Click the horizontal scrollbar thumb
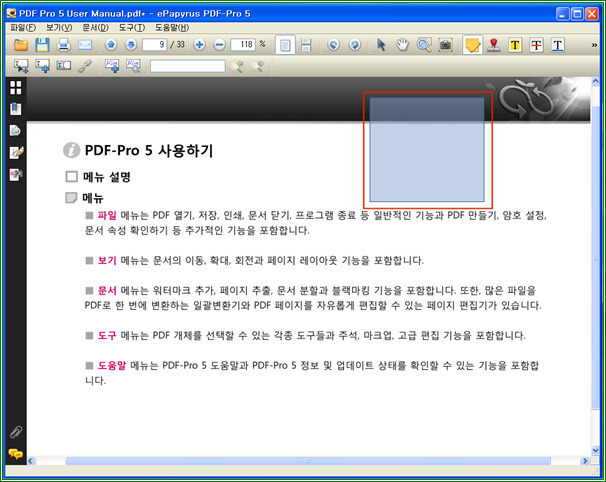 click(x=308, y=461)
